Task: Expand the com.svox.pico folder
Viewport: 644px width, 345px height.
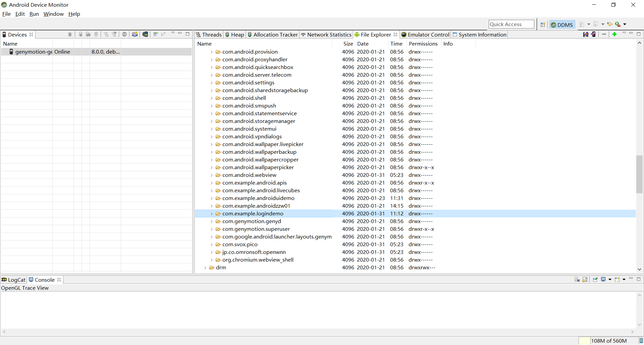Action: pyautogui.click(x=212, y=245)
